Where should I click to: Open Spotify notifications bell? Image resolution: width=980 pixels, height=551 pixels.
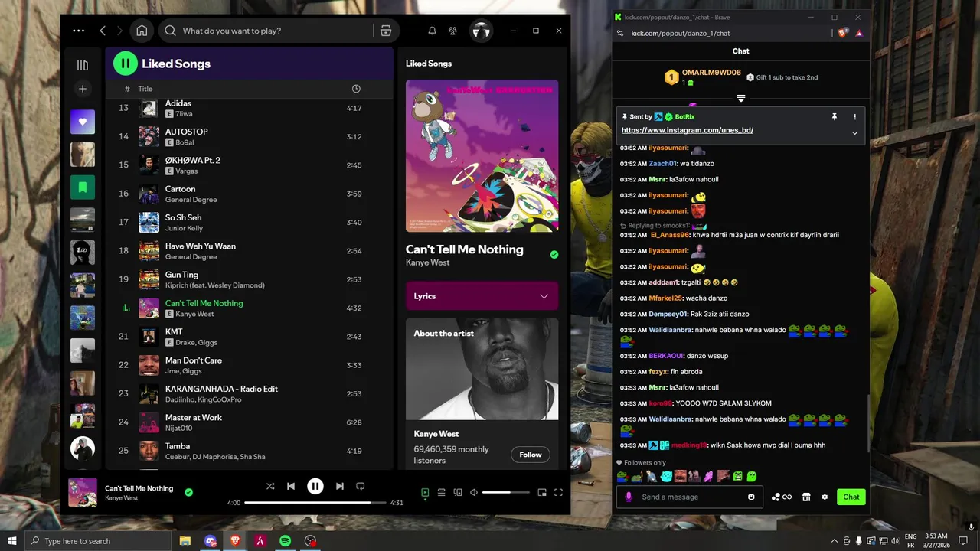click(x=432, y=31)
